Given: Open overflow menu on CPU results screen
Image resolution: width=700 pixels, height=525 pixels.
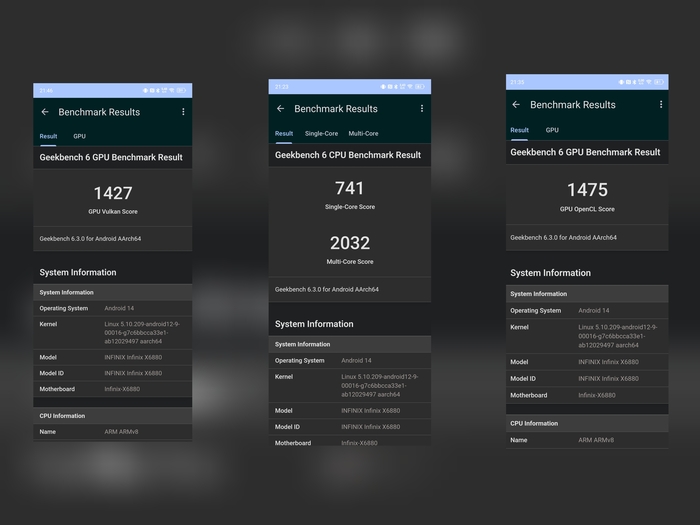Looking at the screenshot, I should pyautogui.click(x=422, y=108).
